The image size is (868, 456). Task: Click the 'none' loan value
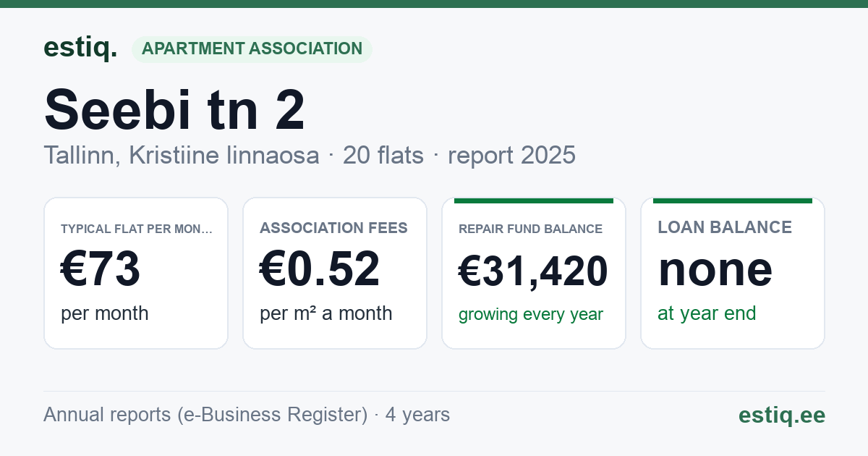click(715, 269)
